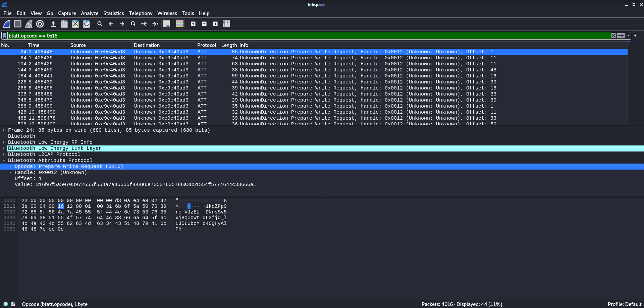Open the File menu
Screen dimensions: 644x308
[7, 13]
